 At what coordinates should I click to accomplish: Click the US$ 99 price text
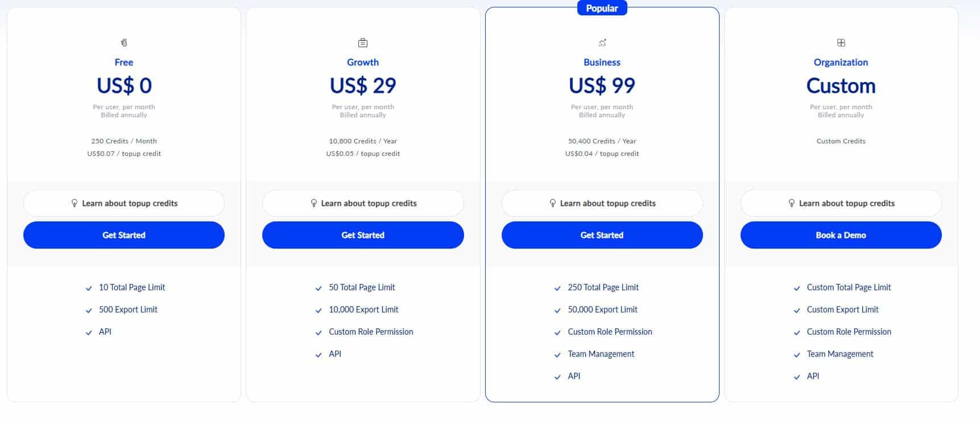click(x=602, y=85)
